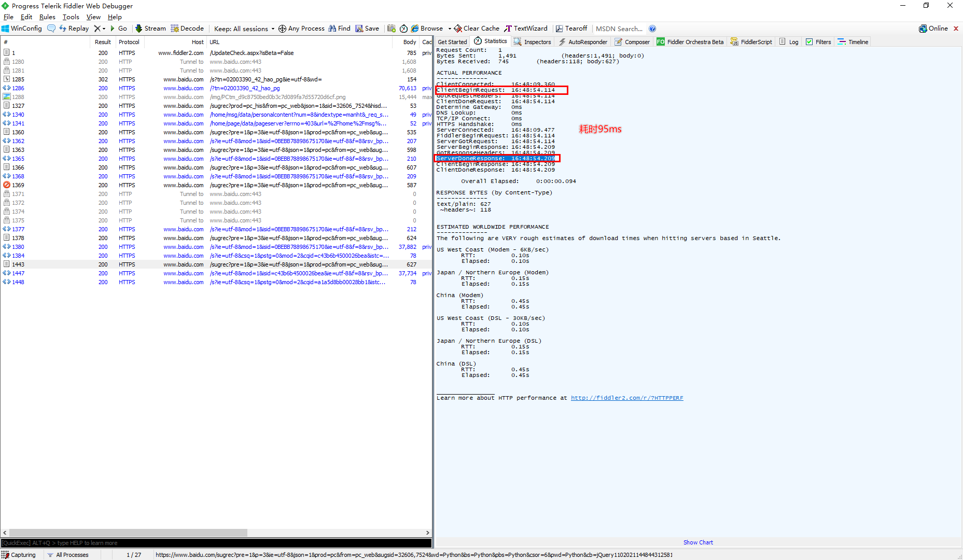Sort sessions by the Result column header
This screenshot has width=963, height=560.
pyautogui.click(x=103, y=42)
